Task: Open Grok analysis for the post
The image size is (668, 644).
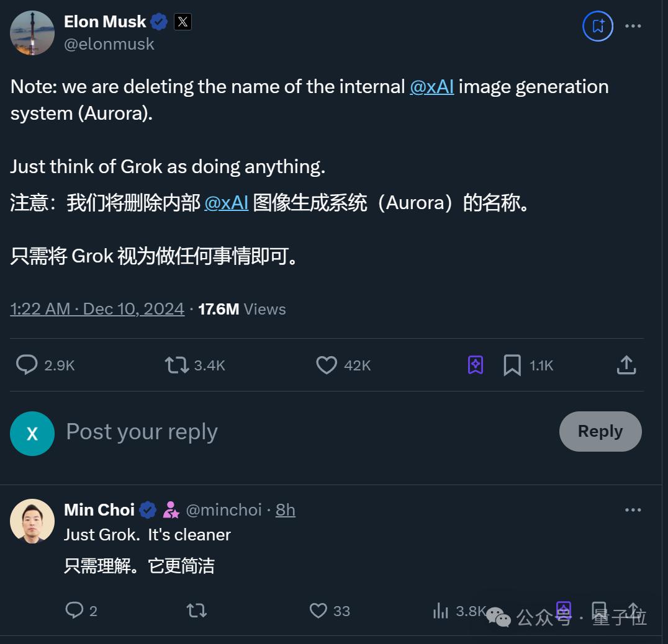Action: point(475,365)
